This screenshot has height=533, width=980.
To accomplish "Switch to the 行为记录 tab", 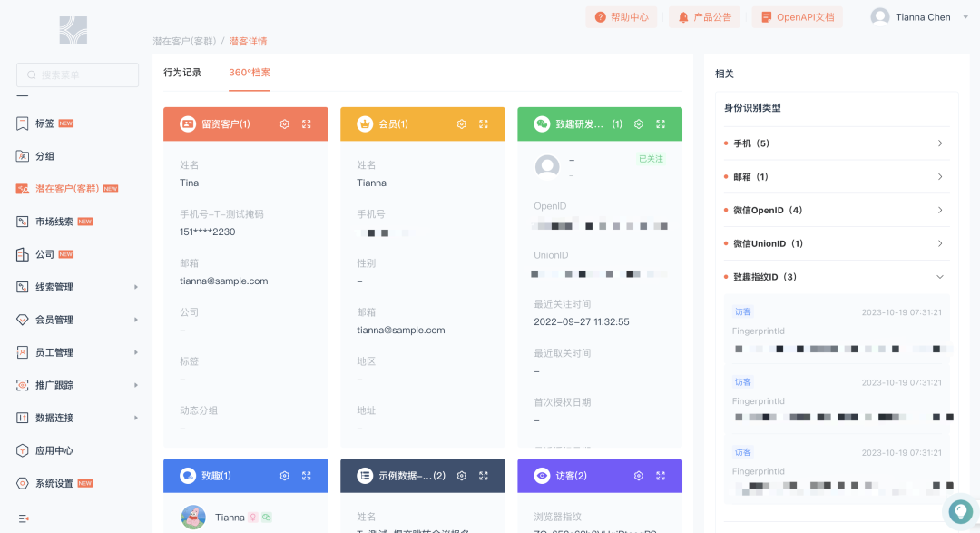I will pyautogui.click(x=182, y=73).
